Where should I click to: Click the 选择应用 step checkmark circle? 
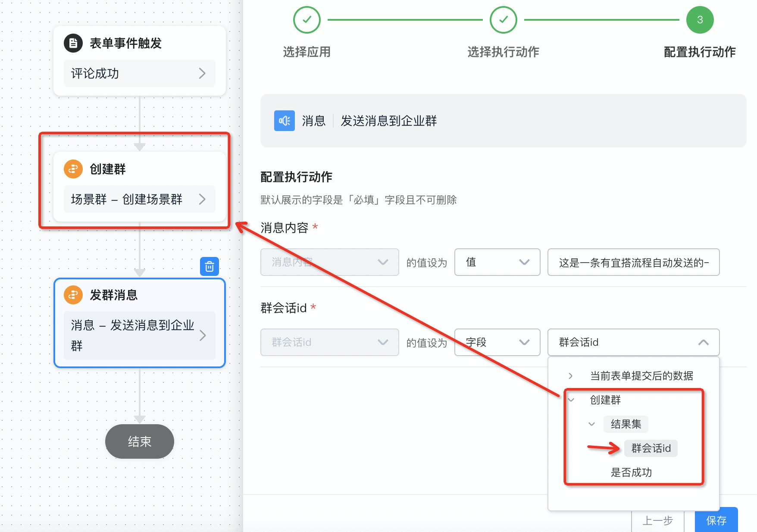307,20
